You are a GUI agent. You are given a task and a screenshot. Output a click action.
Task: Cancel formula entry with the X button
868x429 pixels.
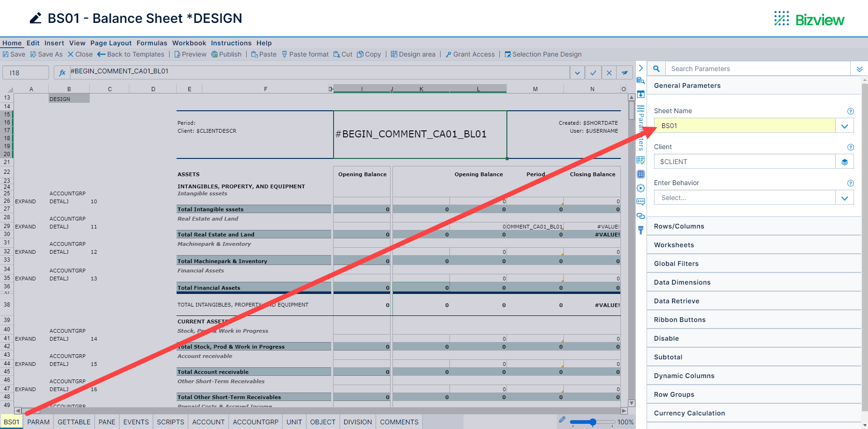coord(609,72)
